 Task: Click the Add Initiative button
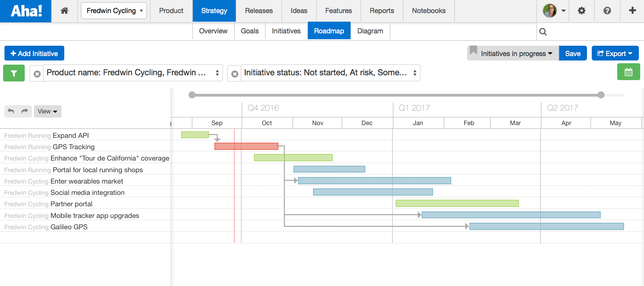(34, 53)
